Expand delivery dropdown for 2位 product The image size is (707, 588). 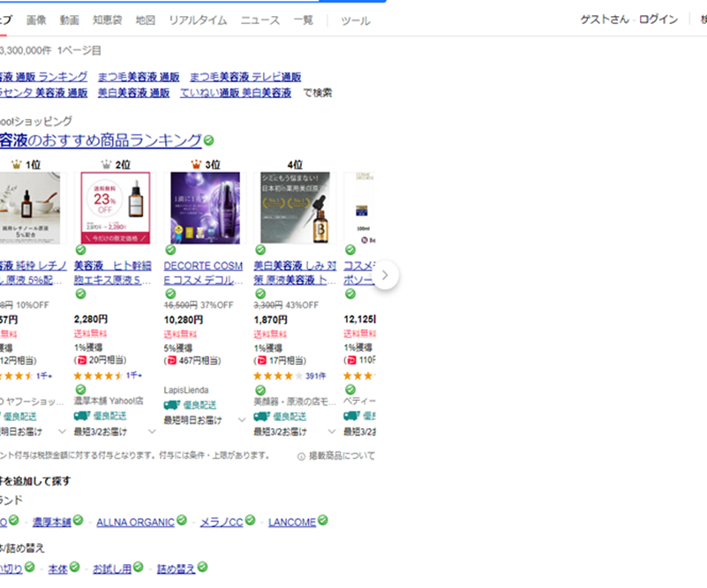point(152,432)
